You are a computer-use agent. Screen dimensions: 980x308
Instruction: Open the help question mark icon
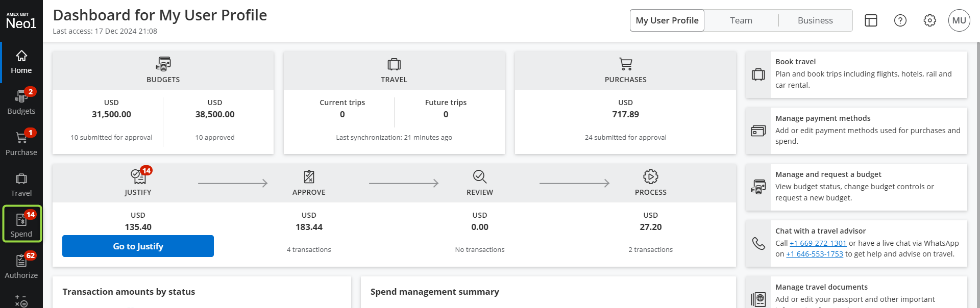tap(900, 20)
